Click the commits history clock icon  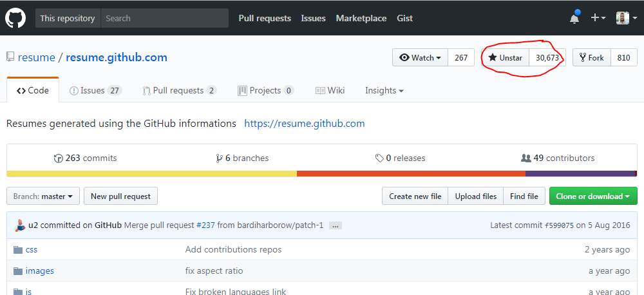point(59,158)
